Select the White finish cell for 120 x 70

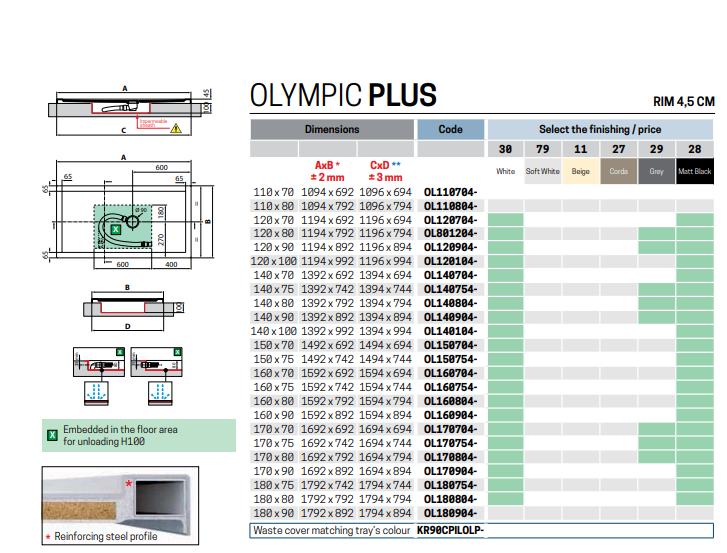tap(505, 219)
